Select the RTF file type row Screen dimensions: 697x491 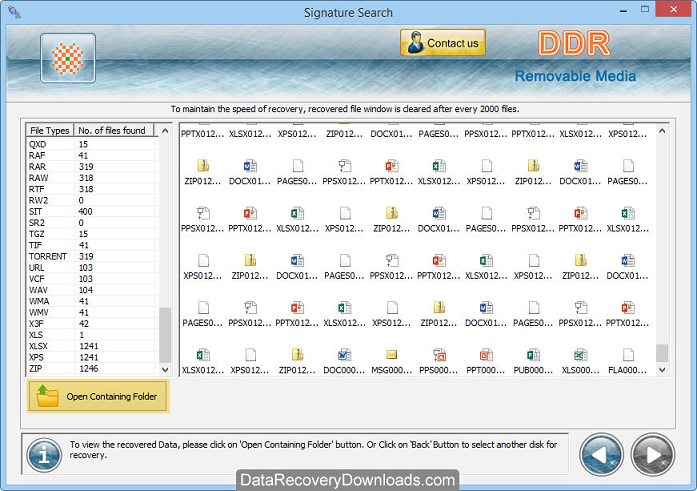click(91, 189)
